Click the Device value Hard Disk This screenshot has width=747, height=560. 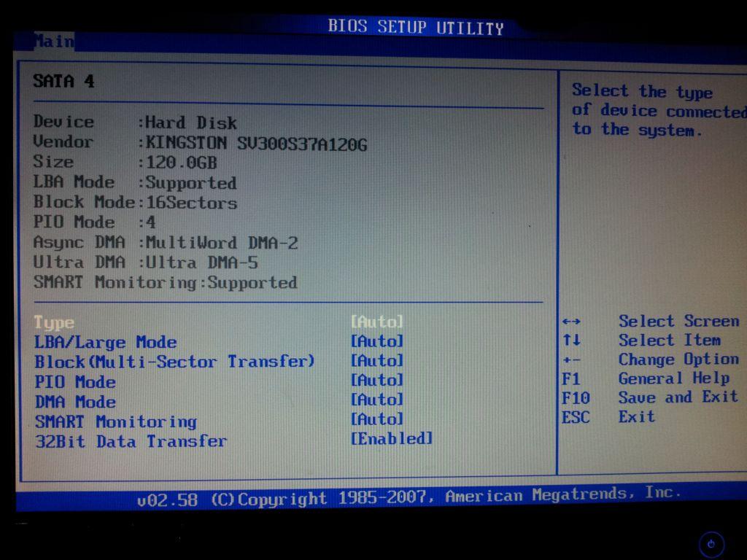click(190, 122)
